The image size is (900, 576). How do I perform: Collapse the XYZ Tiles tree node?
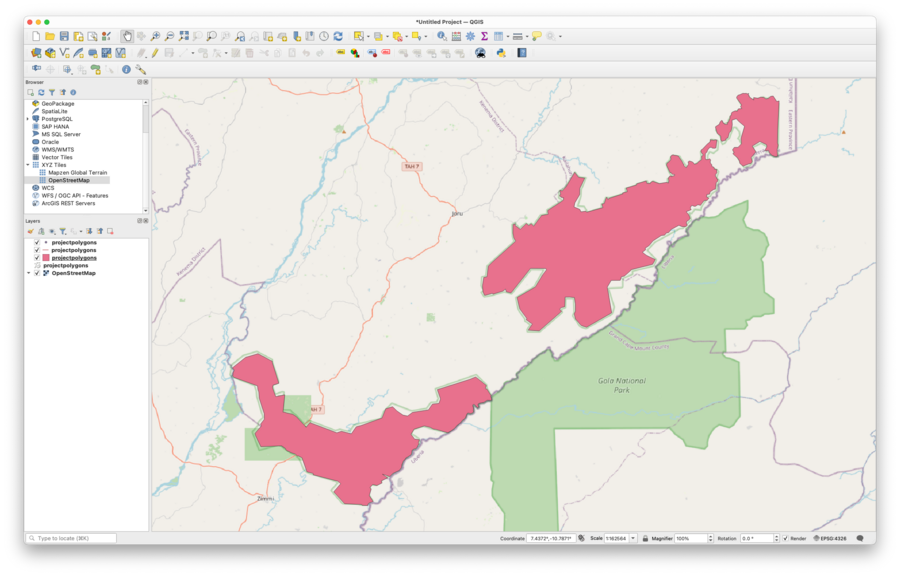(x=28, y=165)
